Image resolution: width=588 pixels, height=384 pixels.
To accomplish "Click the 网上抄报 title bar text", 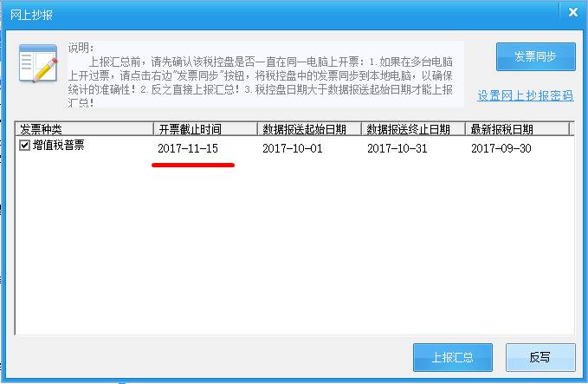I will pos(31,15).
